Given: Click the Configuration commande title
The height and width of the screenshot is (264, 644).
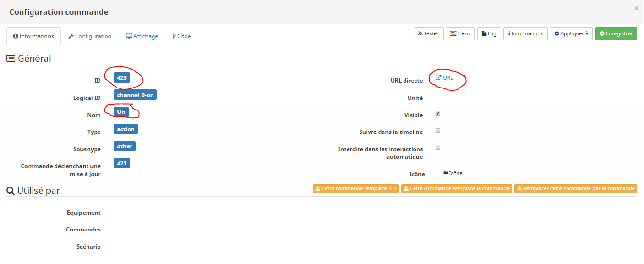Looking at the screenshot, I should 59,12.
